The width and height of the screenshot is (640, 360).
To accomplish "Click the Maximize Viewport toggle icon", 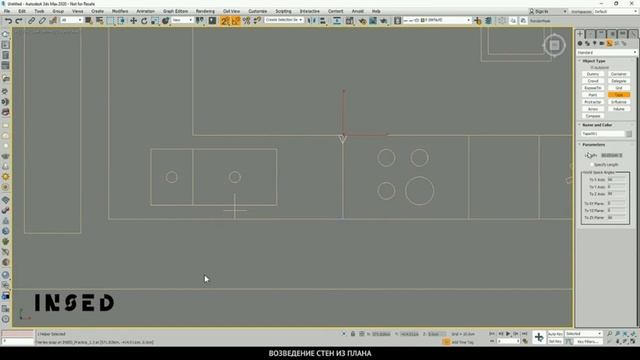I will click(633, 341).
